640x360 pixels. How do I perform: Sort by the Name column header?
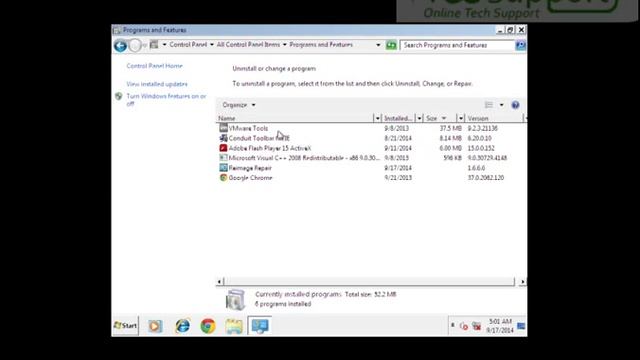click(x=294, y=118)
